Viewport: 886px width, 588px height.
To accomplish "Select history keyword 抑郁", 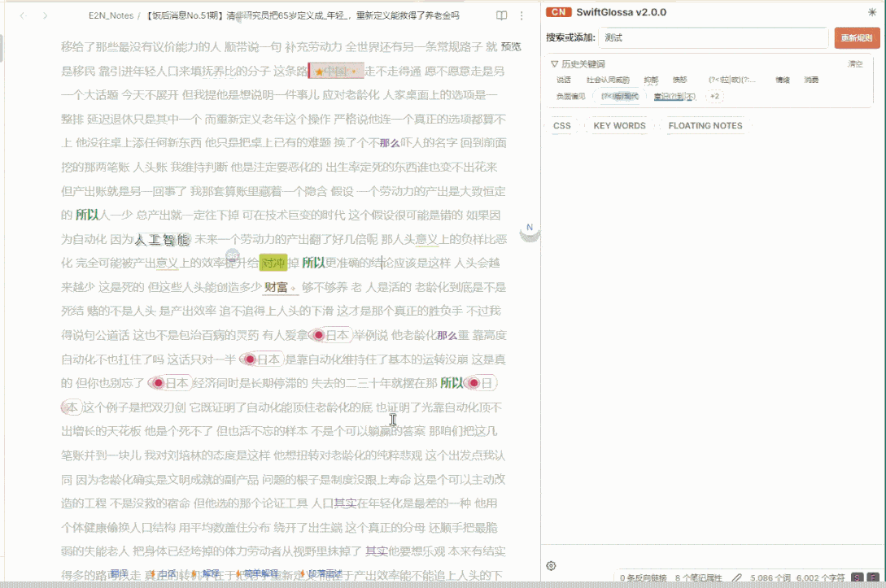I will coord(651,80).
